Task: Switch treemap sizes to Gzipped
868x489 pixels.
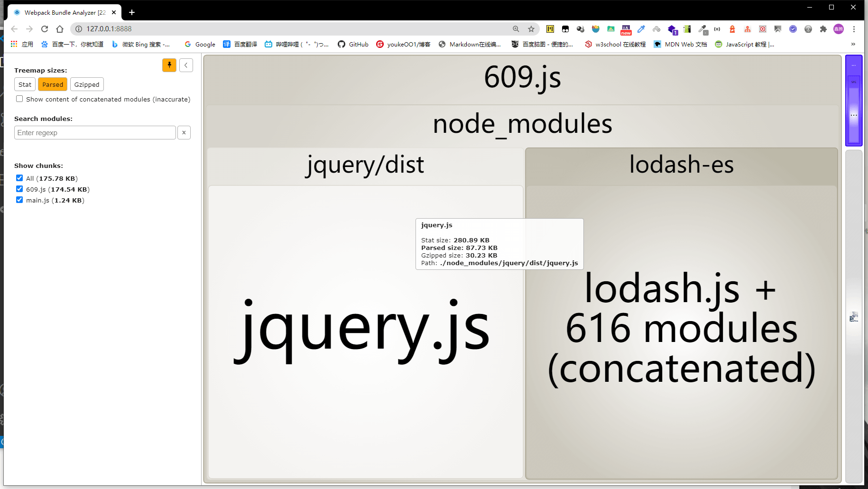Action: click(87, 84)
